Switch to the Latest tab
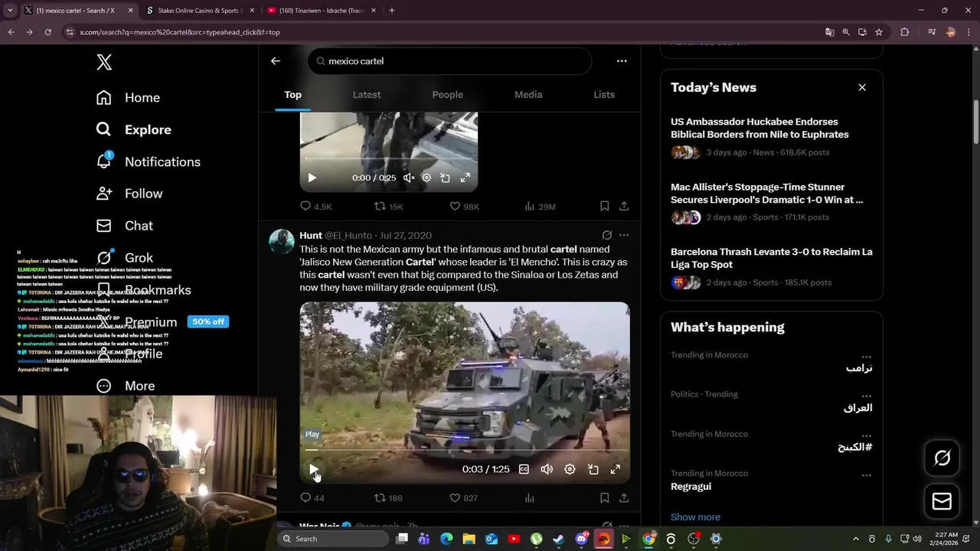This screenshot has height=551, width=980. coord(367,95)
